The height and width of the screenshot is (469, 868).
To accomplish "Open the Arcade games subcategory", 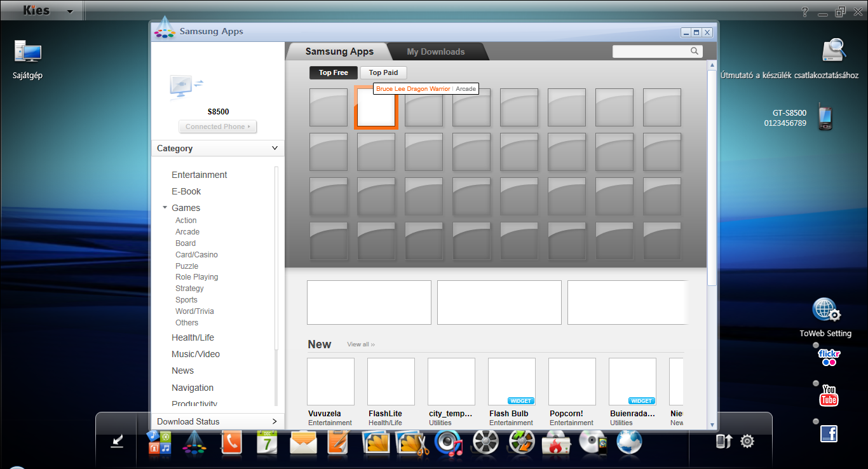I will (187, 232).
